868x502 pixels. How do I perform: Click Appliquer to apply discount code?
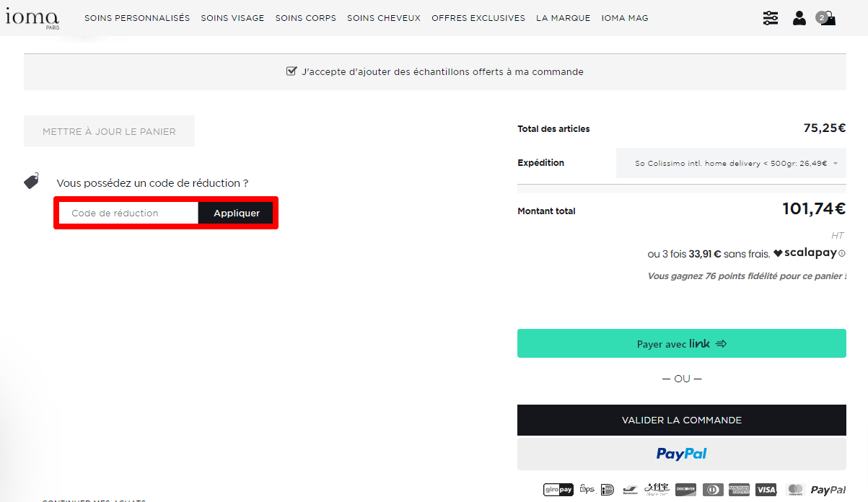(237, 213)
